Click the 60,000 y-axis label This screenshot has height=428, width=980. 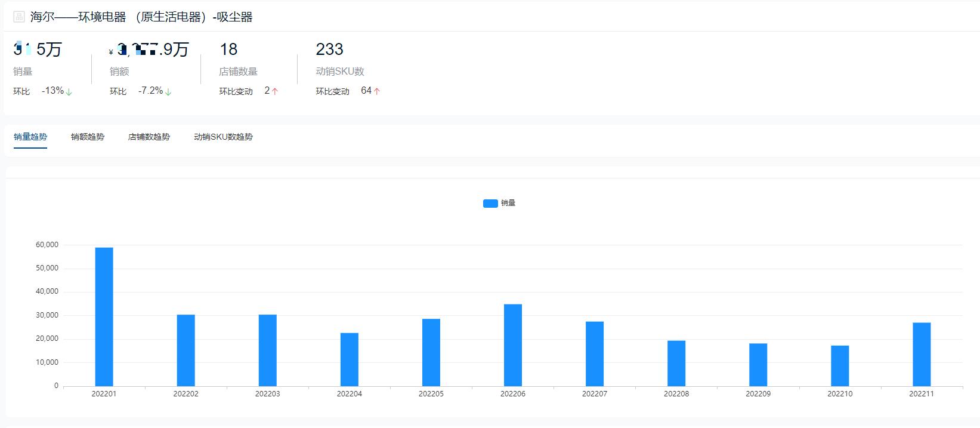47,245
